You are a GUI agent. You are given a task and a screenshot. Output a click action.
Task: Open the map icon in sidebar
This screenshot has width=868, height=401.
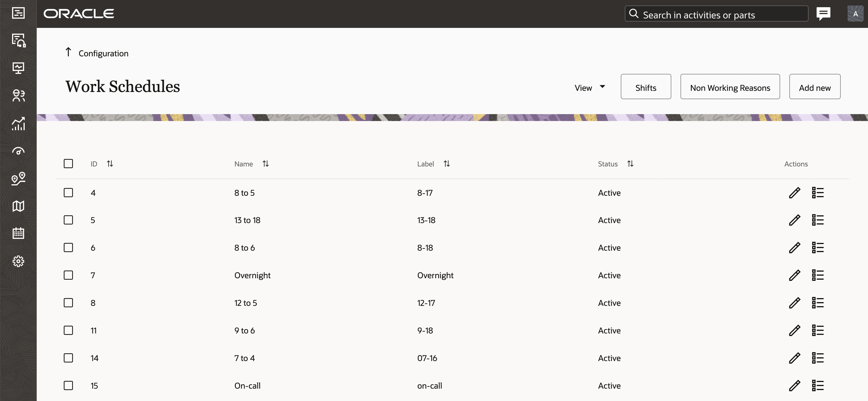18,206
